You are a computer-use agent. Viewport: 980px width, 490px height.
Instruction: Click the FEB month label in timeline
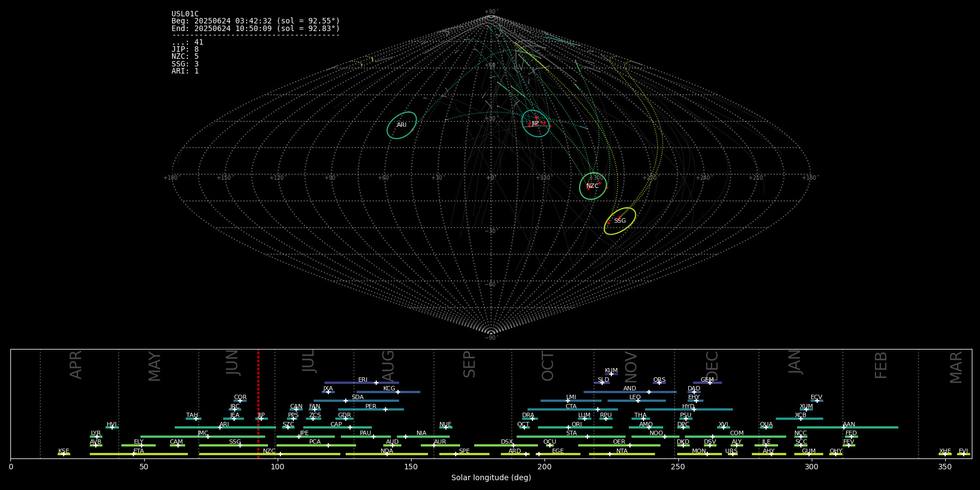point(881,365)
